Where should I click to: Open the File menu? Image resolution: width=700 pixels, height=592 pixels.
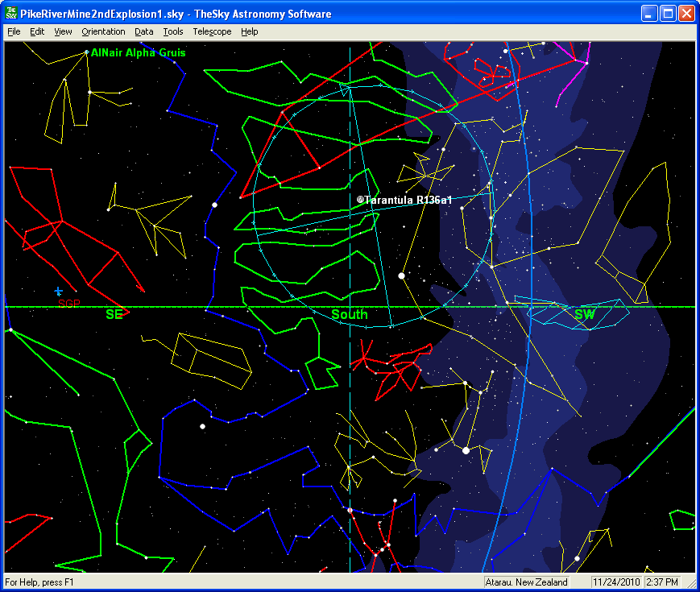coord(14,31)
